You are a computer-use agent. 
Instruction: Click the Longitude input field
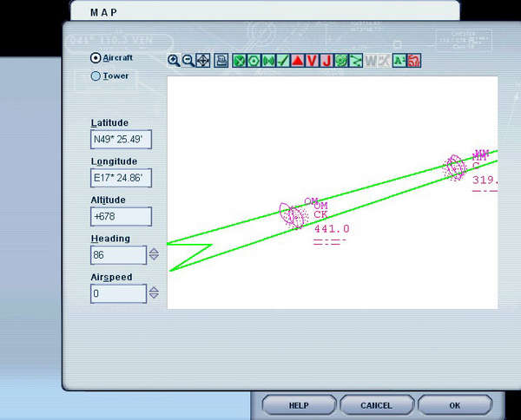(x=121, y=178)
